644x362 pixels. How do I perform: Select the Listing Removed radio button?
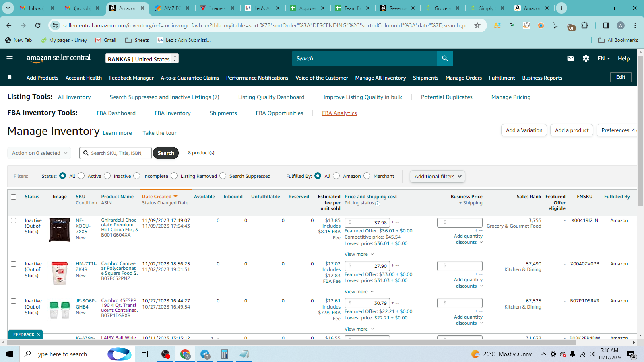tap(174, 176)
